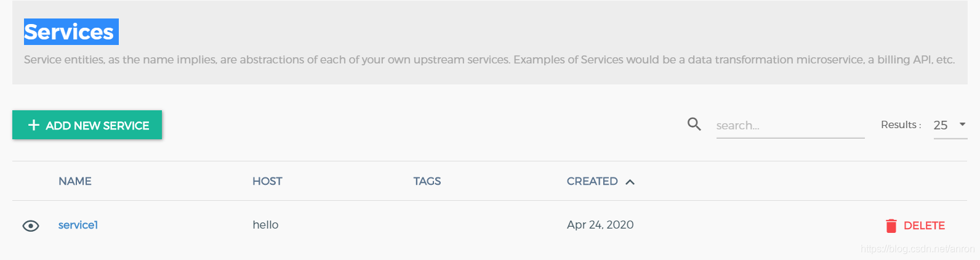Sort the table by CREATED column
The image size is (980, 260).
pyautogui.click(x=592, y=181)
